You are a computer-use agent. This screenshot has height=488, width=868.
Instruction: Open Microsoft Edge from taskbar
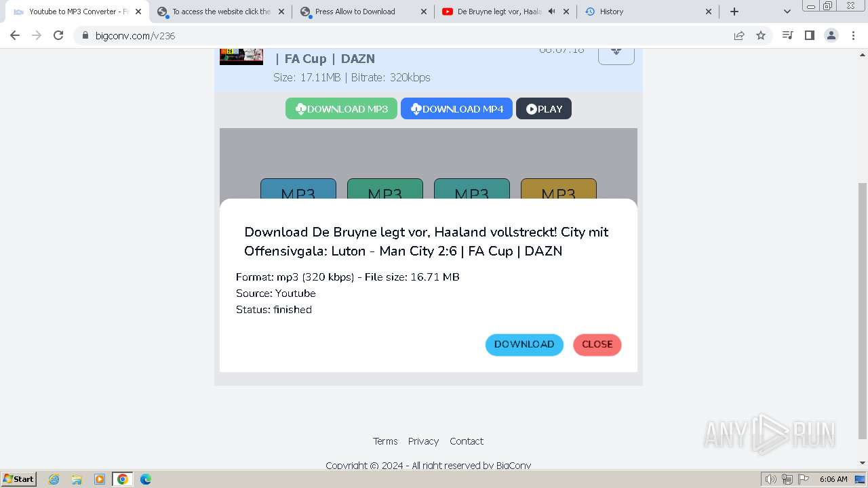(146, 479)
